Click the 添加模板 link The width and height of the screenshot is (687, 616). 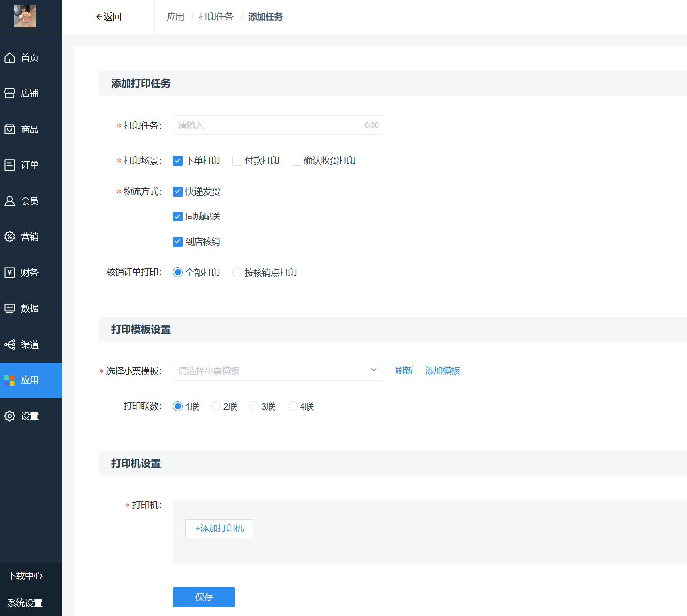point(442,371)
